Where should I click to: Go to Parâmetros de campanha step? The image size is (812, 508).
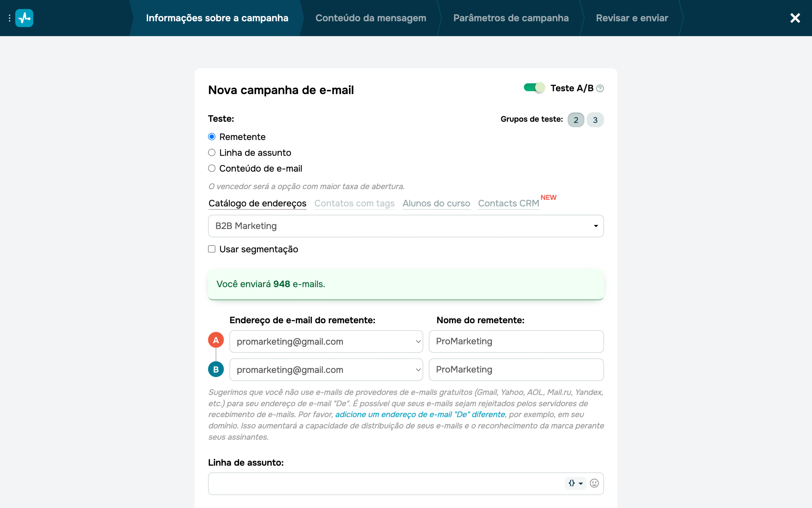[x=511, y=18]
